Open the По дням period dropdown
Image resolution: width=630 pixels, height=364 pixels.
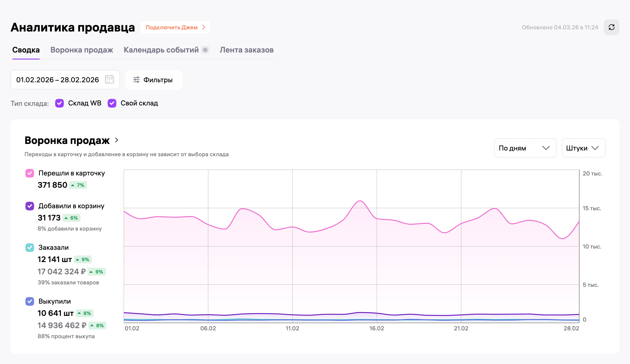coord(525,148)
